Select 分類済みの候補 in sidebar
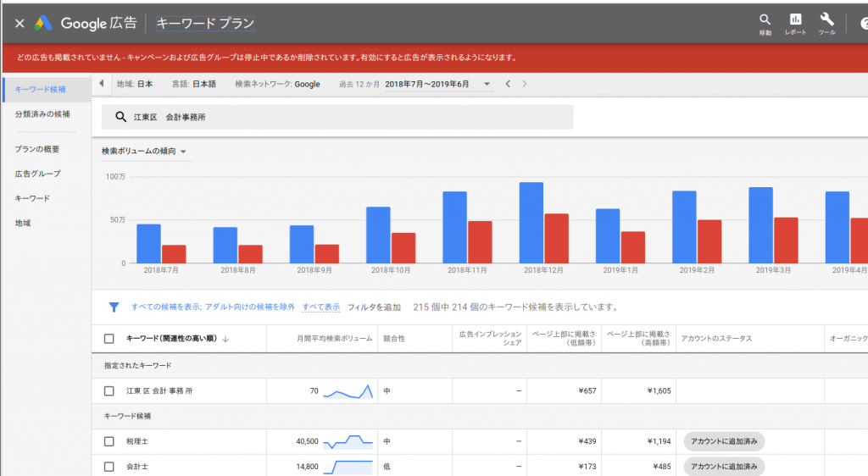Image resolution: width=868 pixels, height=476 pixels. click(42, 113)
